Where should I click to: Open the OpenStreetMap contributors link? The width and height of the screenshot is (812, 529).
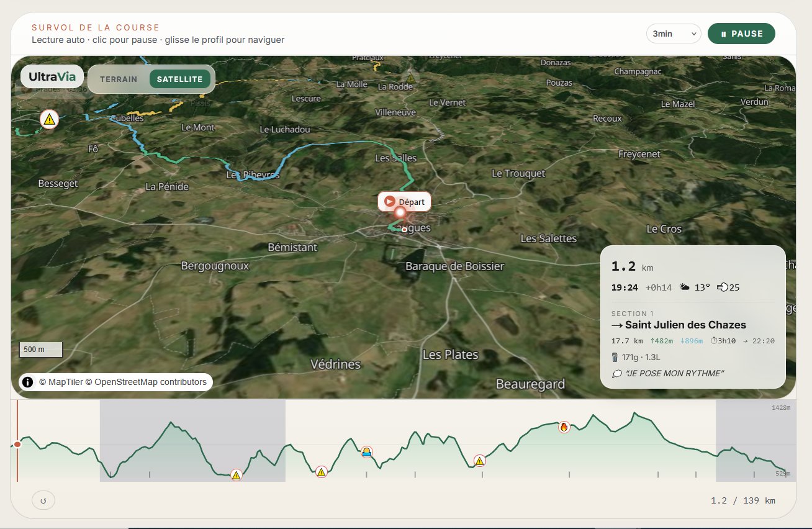pyautogui.click(x=146, y=382)
